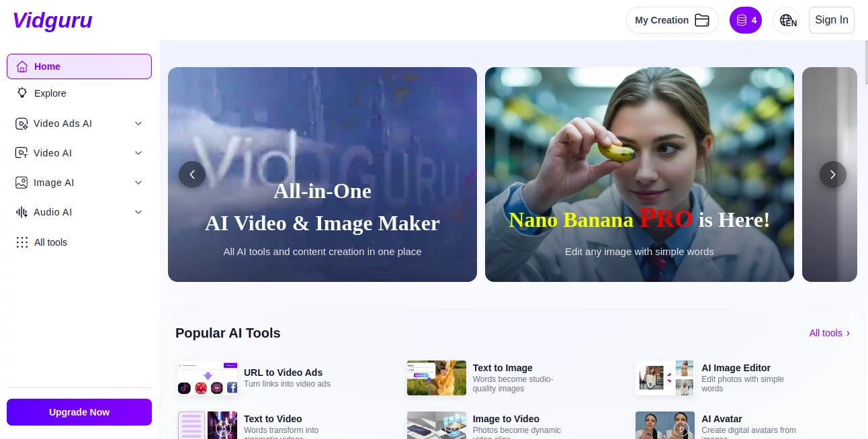Image resolution: width=868 pixels, height=439 pixels.
Task: Select the Video AI sidebar icon
Action: point(21,153)
